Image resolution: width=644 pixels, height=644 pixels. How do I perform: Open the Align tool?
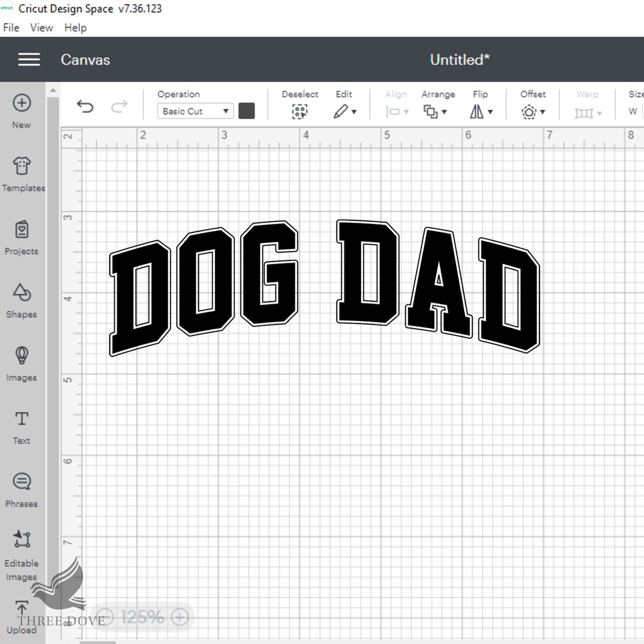pos(393,111)
